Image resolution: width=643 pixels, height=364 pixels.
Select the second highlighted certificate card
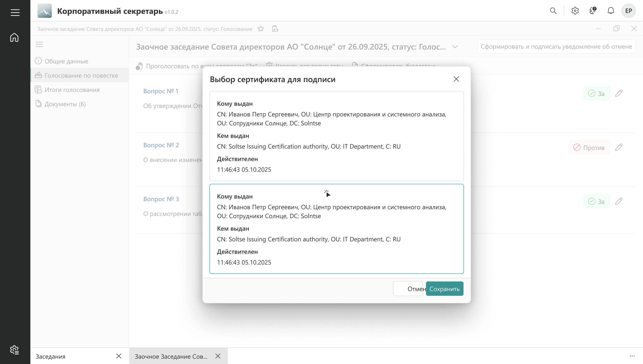pos(336,229)
